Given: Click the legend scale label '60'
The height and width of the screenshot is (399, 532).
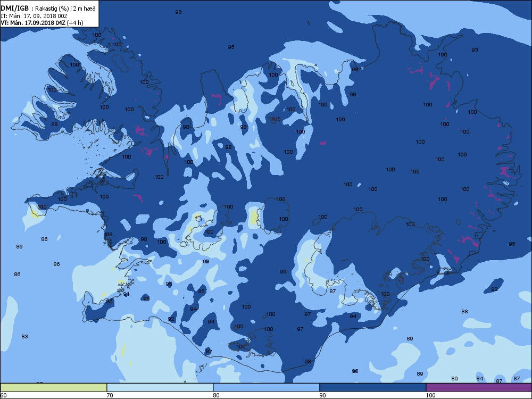Looking at the screenshot, I should point(3,395).
